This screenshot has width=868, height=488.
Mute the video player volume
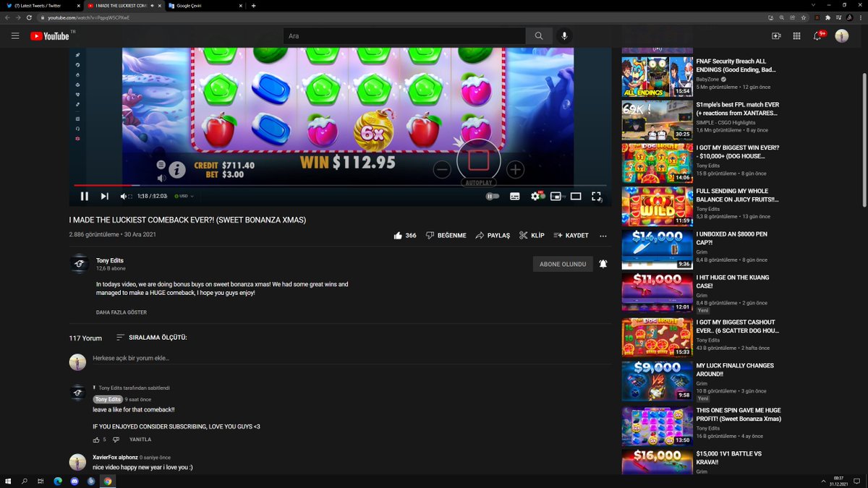point(124,196)
